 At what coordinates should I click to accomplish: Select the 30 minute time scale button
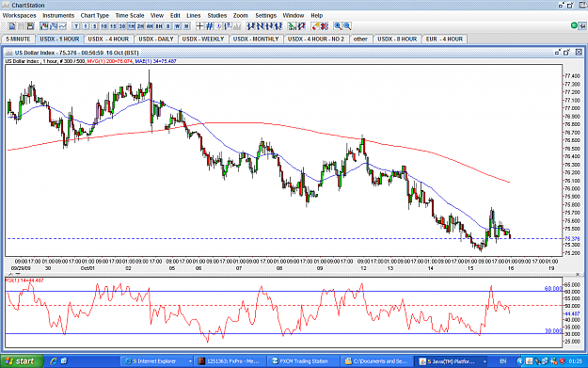click(x=122, y=26)
